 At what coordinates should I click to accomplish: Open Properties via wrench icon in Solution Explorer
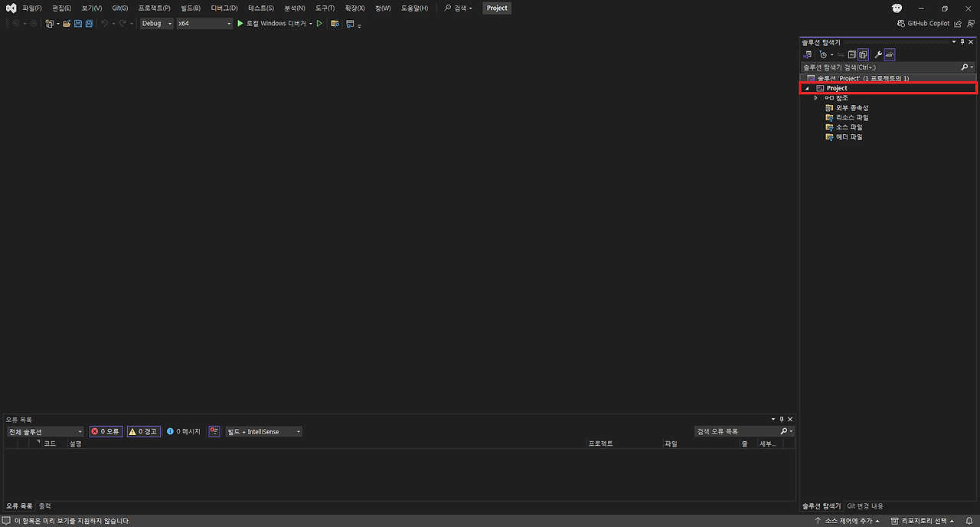[877, 54]
